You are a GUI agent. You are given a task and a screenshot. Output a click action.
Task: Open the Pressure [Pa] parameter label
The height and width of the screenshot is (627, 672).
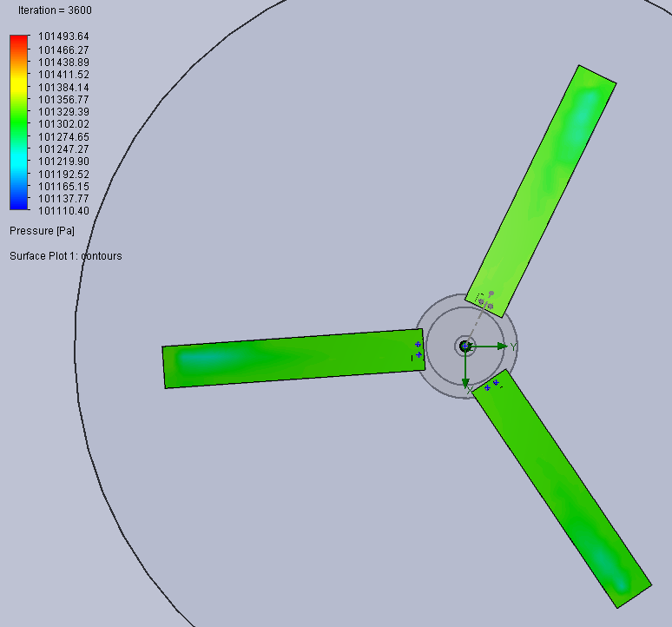42,231
